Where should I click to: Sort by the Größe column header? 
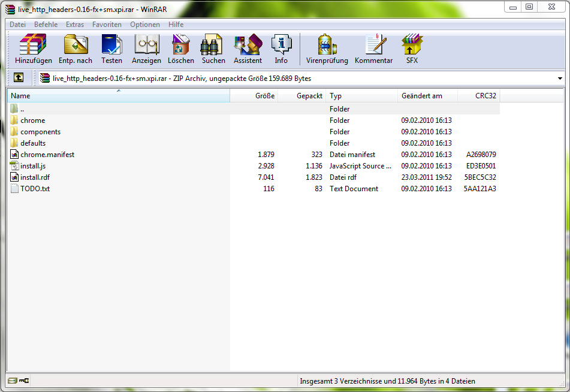point(254,96)
